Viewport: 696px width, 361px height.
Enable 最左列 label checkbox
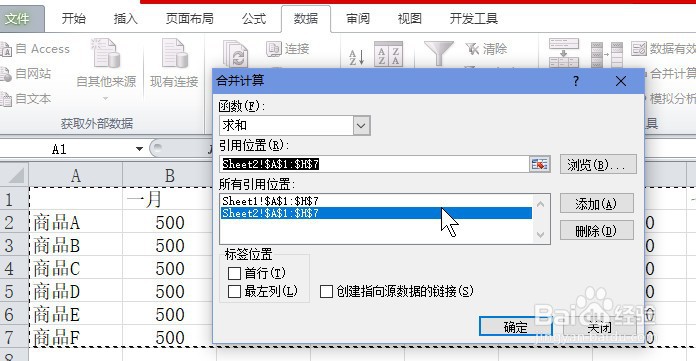click(x=234, y=291)
